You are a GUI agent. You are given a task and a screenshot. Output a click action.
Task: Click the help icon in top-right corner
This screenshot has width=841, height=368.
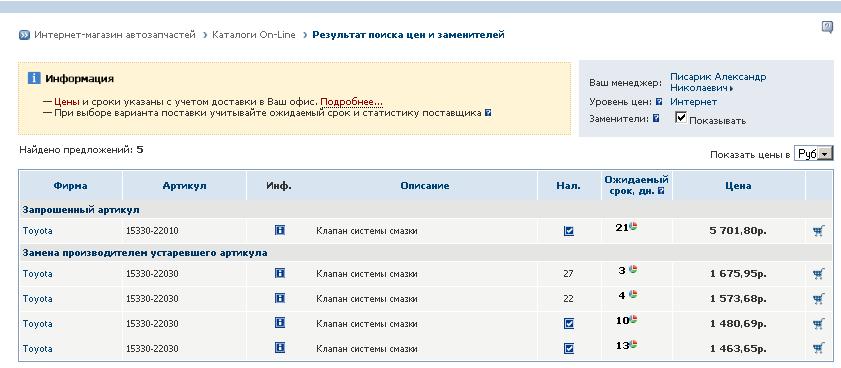click(827, 27)
